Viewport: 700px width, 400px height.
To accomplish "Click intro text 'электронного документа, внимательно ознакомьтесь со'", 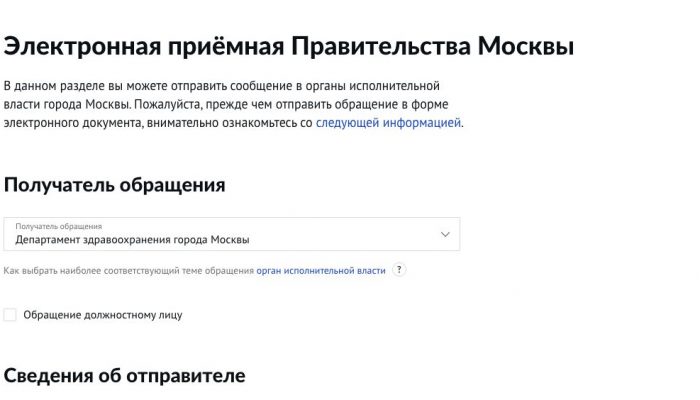I will (x=158, y=123).
